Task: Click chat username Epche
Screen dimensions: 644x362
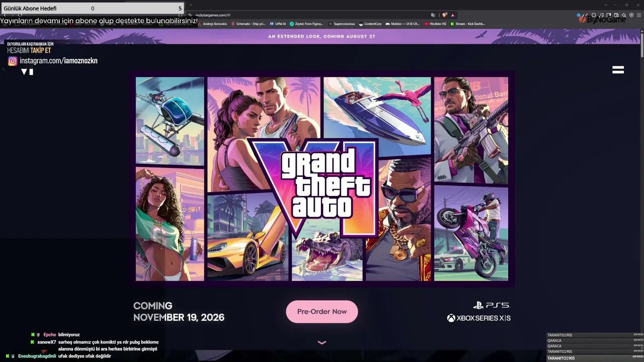Action: [50, 335]
